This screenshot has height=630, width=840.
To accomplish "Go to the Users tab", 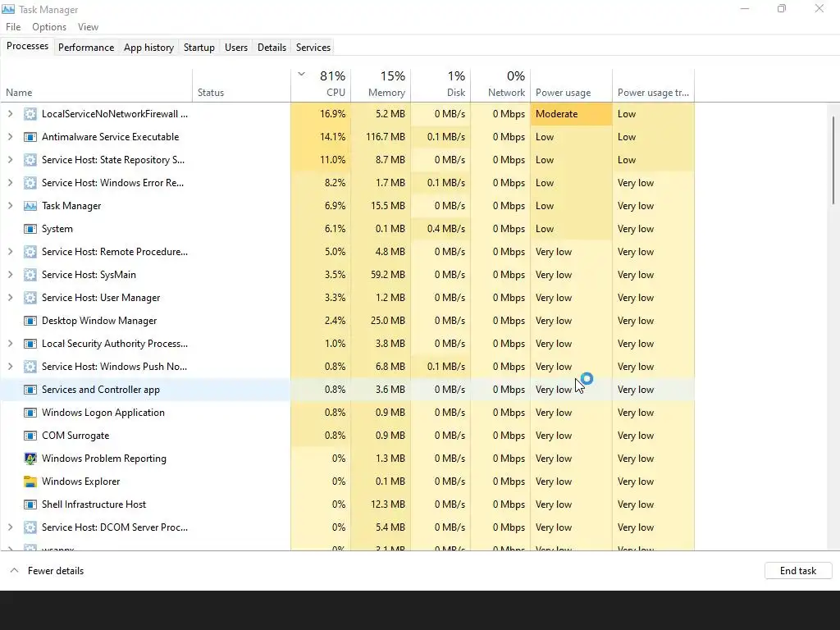I will [236, 47].
